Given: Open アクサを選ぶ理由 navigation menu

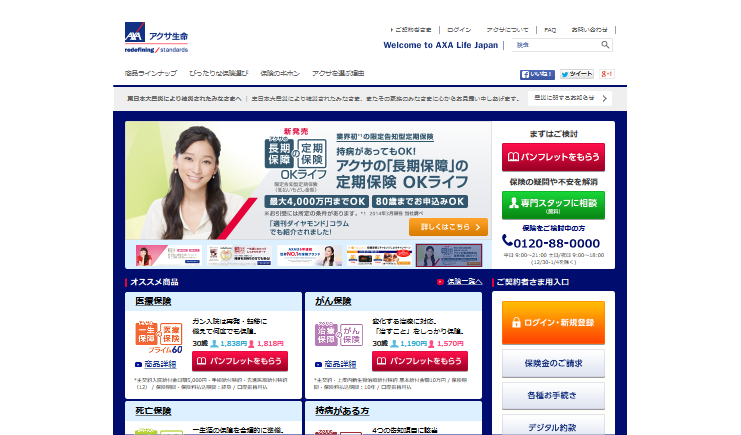Looking at the screenshot, I should [338, 73].
